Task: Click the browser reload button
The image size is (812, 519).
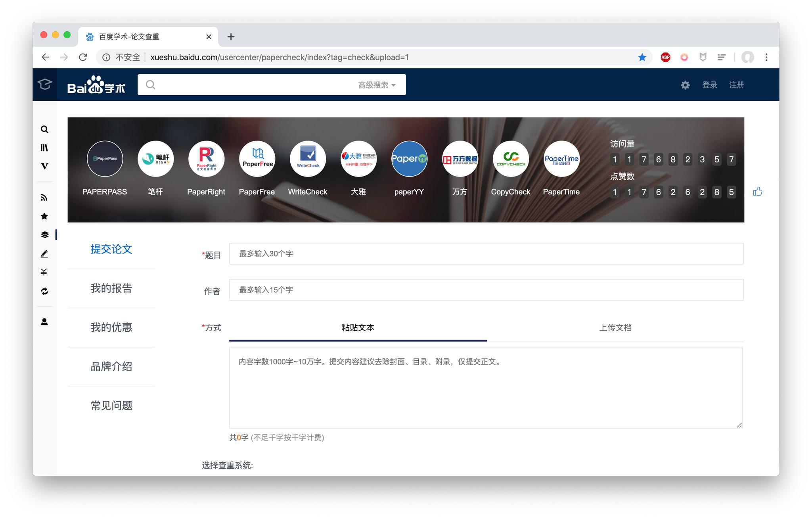Action: pos(83,57)
